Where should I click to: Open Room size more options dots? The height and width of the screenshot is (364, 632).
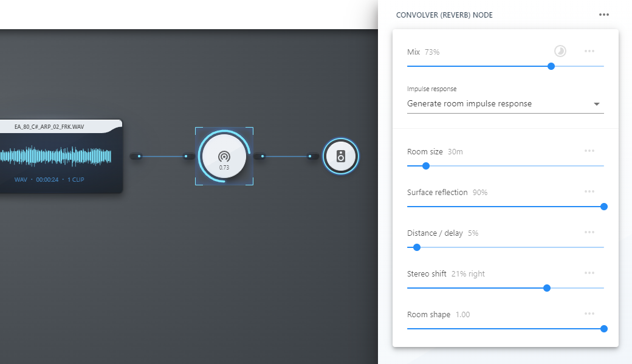(x=589, y=151)
